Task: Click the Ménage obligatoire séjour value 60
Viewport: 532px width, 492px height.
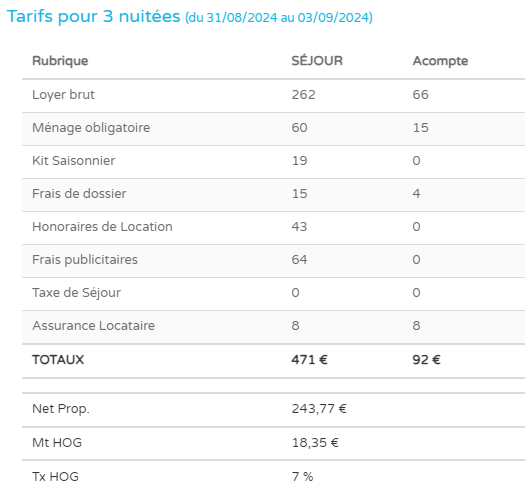Action: [299, 128]
